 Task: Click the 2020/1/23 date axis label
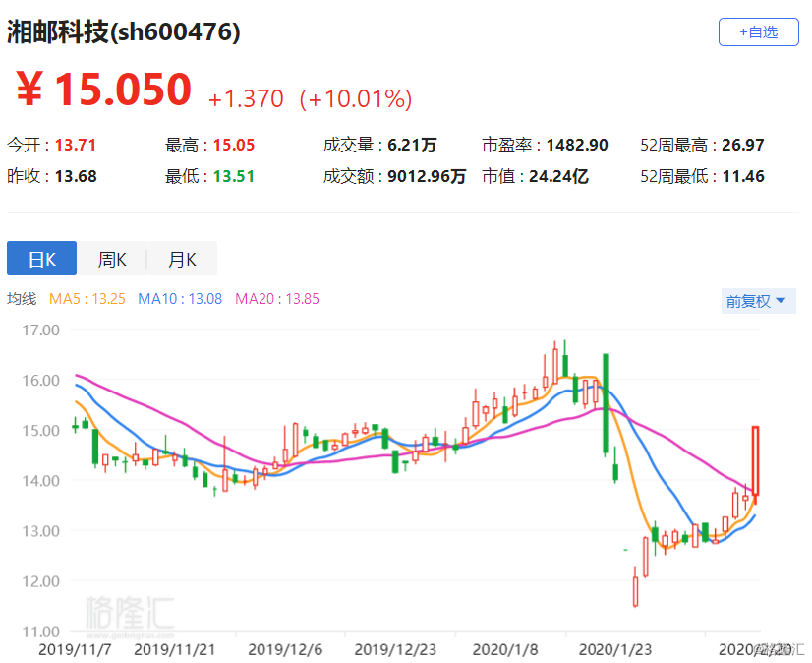[615, 649]
